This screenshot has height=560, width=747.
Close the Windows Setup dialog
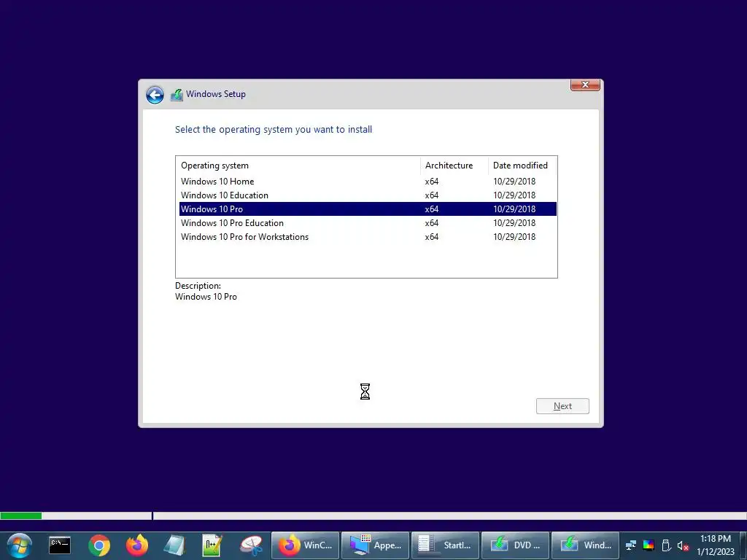(585, 85)
